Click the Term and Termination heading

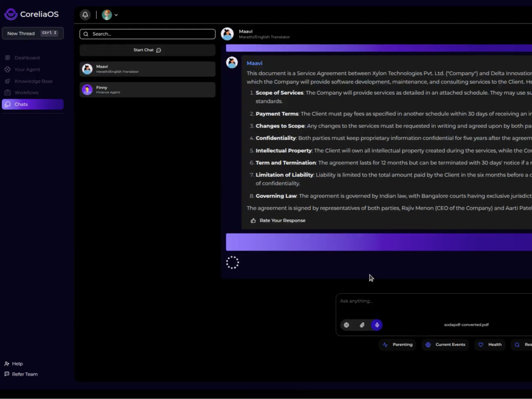[x=286, y=163]
